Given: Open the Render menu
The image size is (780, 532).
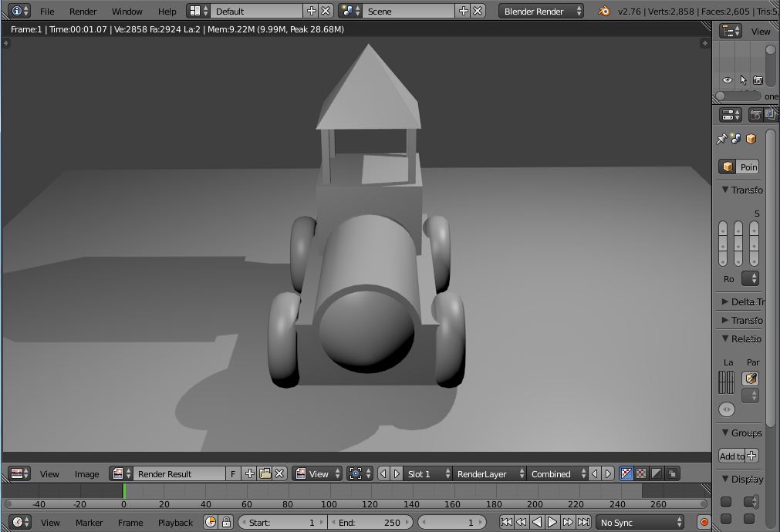Looking at the screenshot, I should click(x=83, y=11).
